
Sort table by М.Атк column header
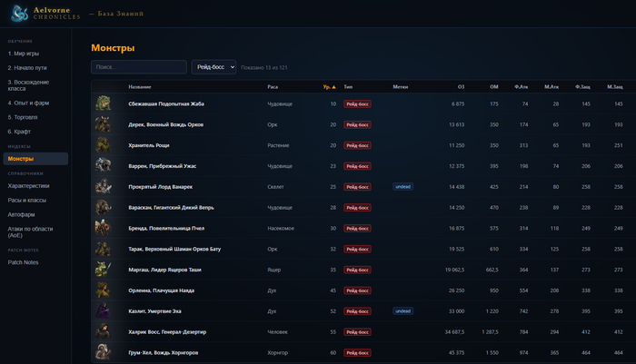552,87
